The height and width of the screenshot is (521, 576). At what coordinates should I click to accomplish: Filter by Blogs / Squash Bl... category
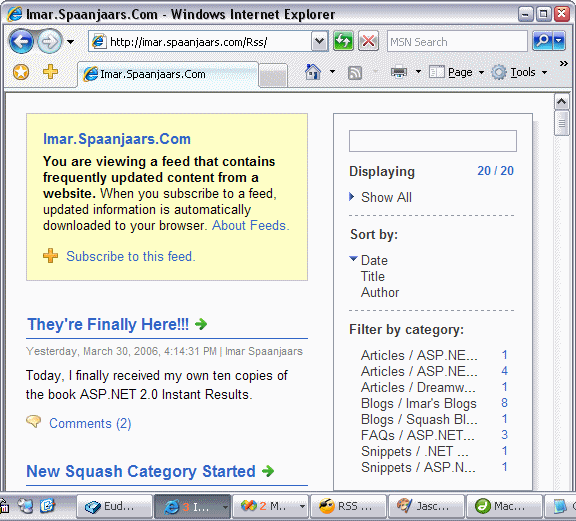click(x=419, y=419)
